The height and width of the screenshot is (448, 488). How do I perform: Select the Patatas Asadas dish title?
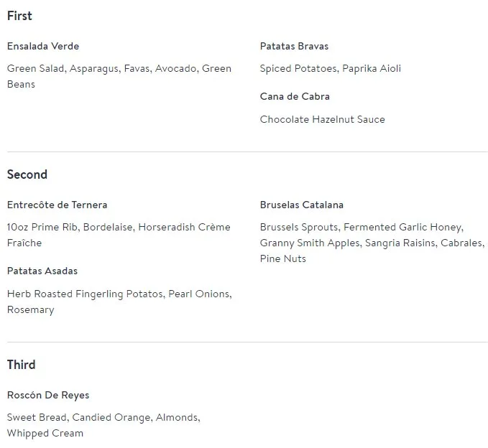coord(42,271)
